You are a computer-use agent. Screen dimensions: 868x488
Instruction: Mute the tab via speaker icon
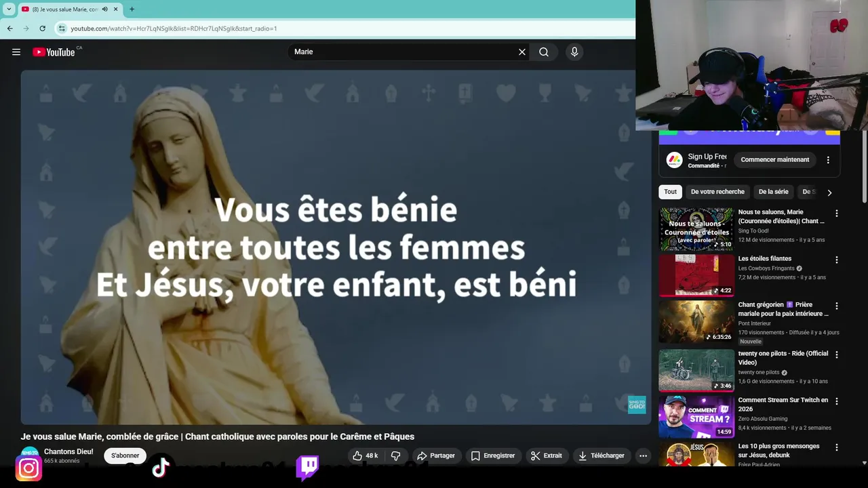point(104,9)
